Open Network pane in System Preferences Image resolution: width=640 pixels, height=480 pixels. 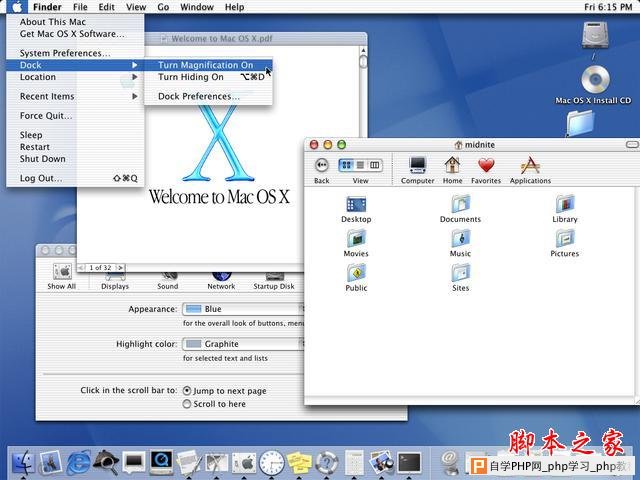pos(221,281)
